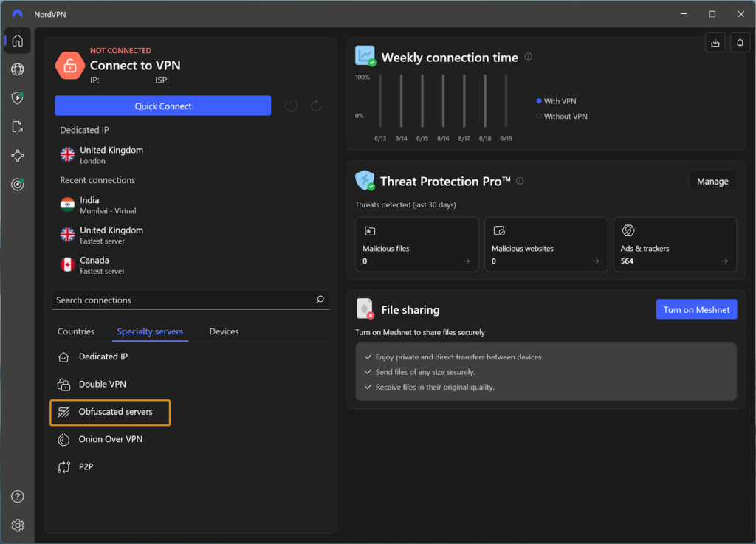Click the Onion Over VPN icon
The width and height of the screenshot is (756, 544).
pyautogui.click(x=63, y=439)
